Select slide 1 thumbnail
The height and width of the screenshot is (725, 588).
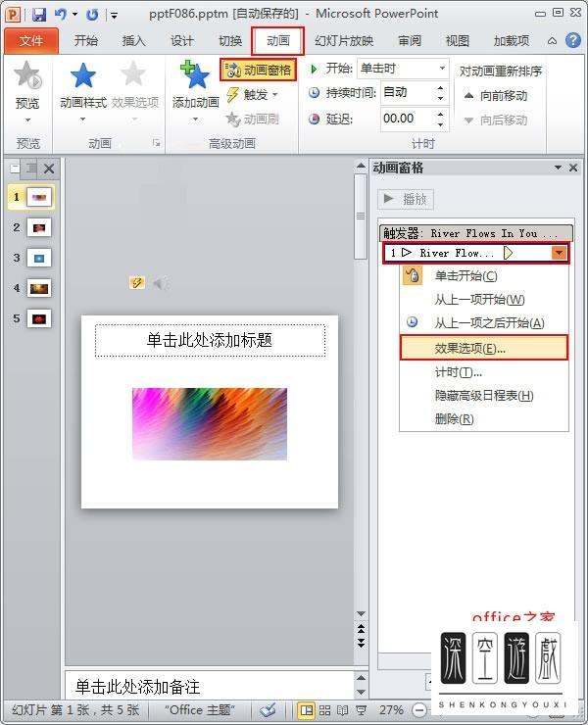[x=39, y=197]
